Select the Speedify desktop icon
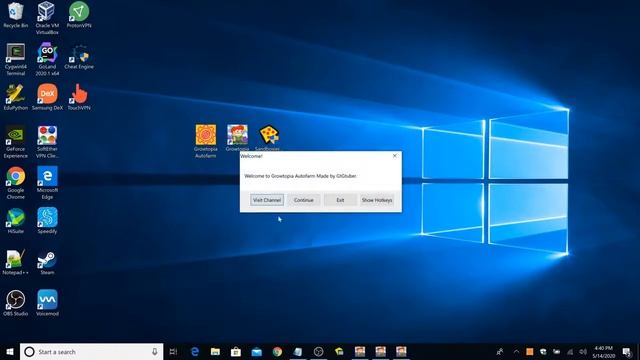The width and height of the screenshot is (640, 360). pos(47,221)
